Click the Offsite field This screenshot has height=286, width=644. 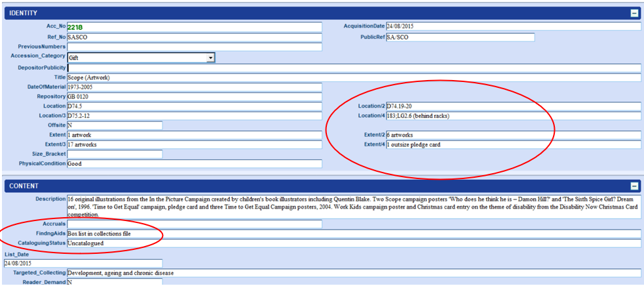(114, 125)
